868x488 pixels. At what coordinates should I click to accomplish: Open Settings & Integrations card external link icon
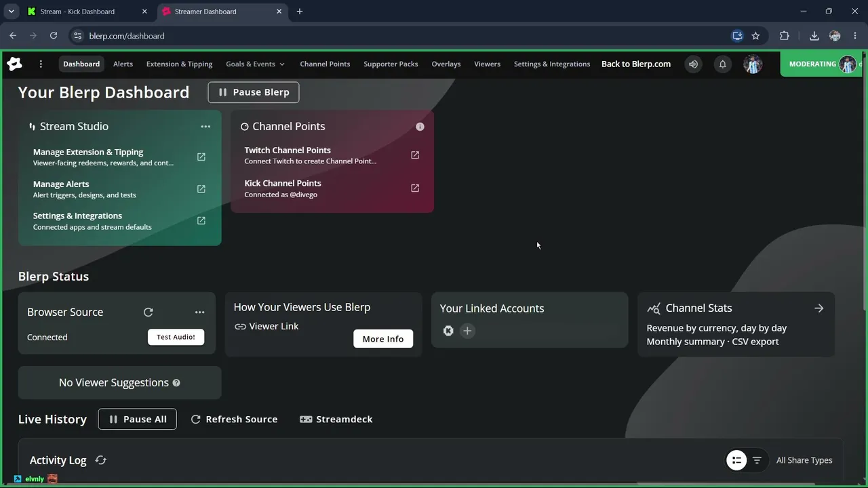point(201,220)
